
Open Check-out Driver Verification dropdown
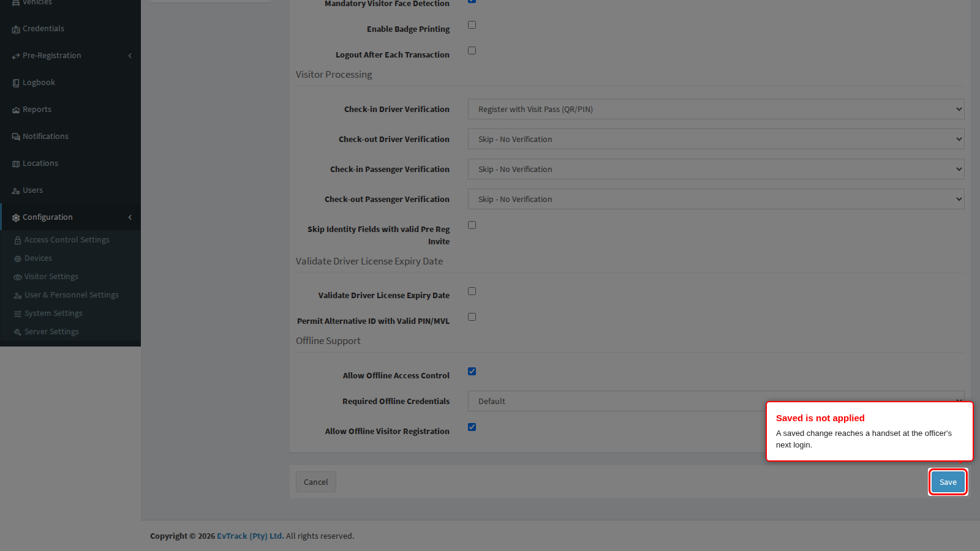tap(716, 140)
